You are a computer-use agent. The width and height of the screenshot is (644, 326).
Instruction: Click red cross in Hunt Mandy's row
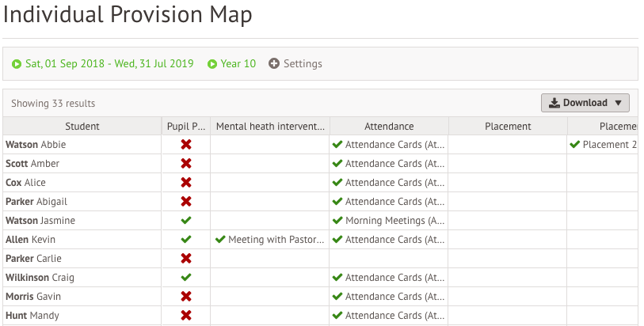click(186, 316)
